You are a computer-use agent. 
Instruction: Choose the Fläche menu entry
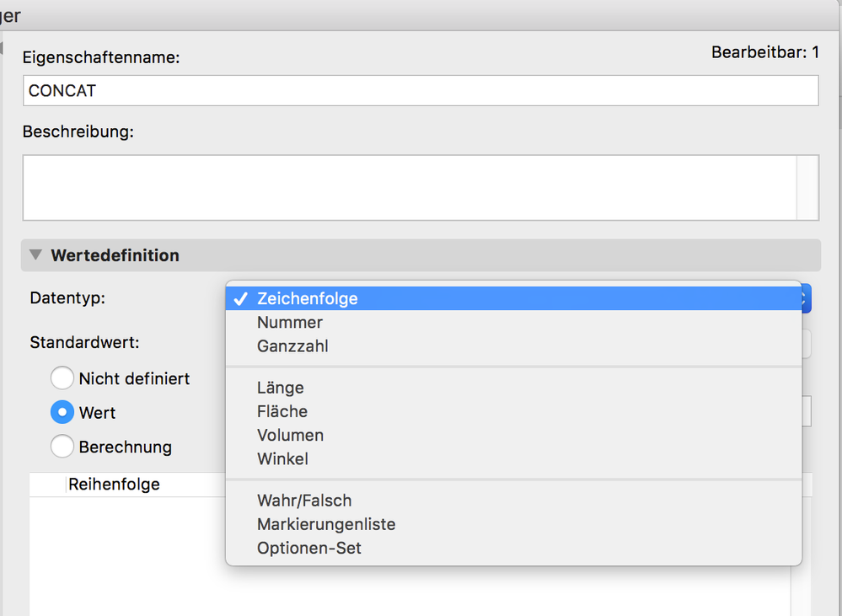click(282, 412)
